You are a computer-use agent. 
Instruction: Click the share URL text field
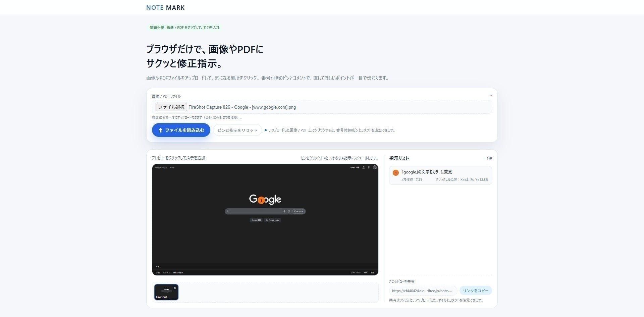(x=422, y=291)
